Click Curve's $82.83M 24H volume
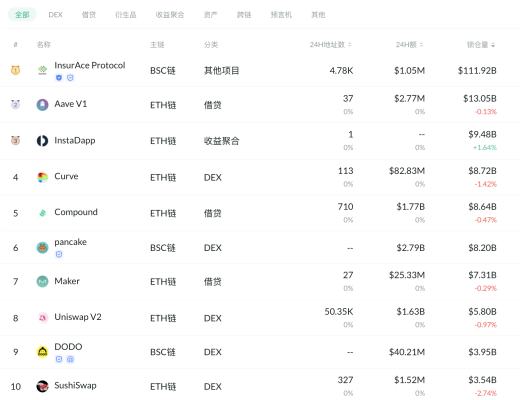The image size is (520, 400). 407,171
